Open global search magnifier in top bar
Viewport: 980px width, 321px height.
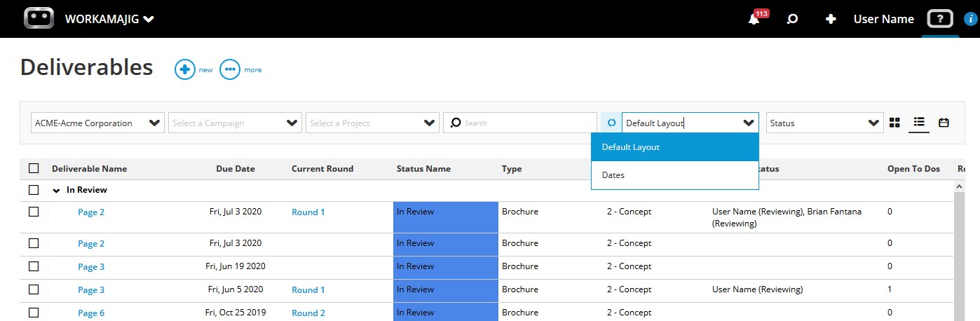[x=792, y=20]
